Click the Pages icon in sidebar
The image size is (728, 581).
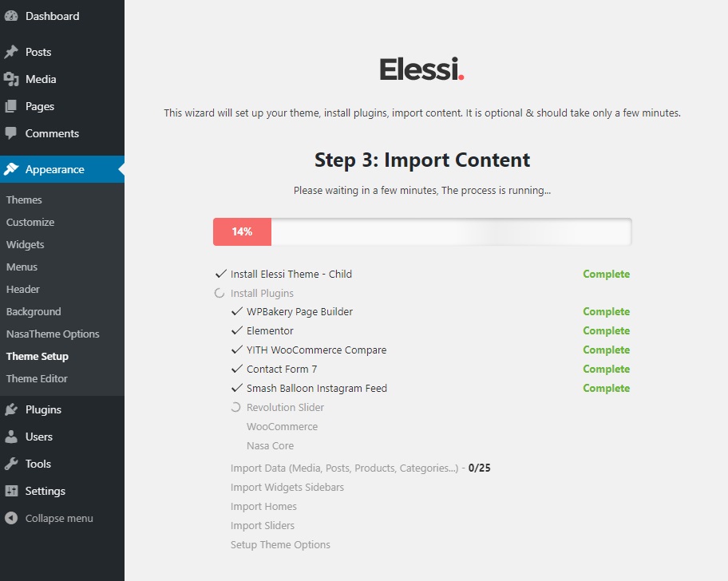coord(11,106)
